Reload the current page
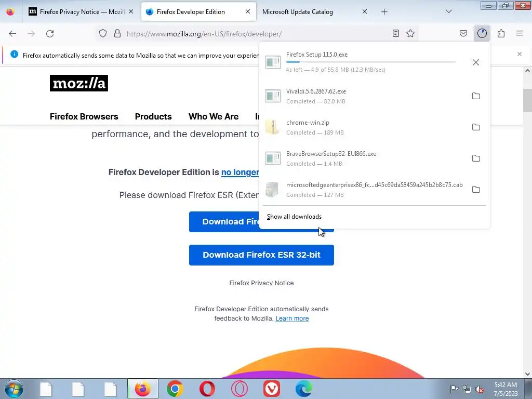532x399 pixels. click(50, 34)
